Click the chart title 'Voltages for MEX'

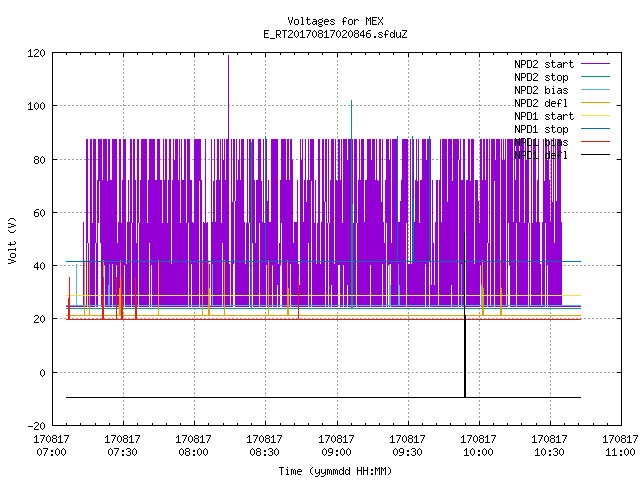tap(335, 21)
